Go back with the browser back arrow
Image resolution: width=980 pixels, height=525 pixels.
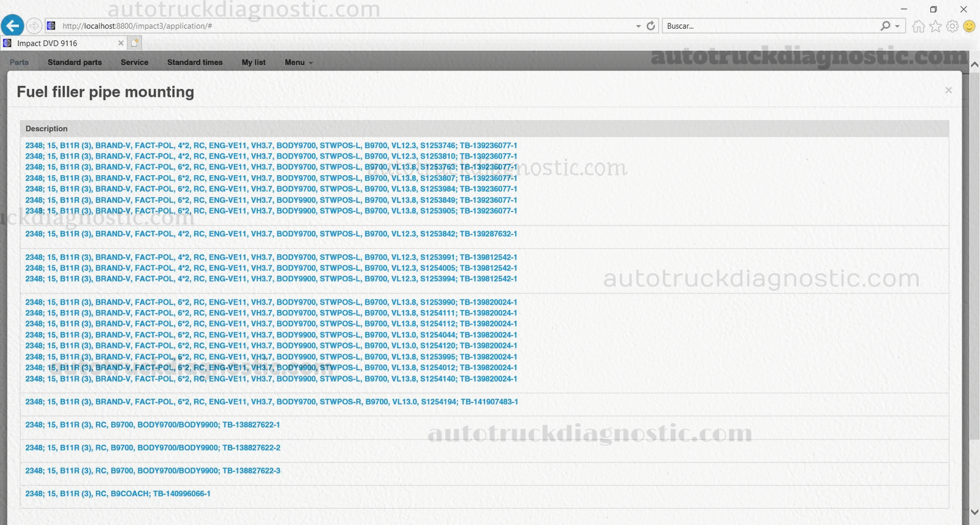12,26
